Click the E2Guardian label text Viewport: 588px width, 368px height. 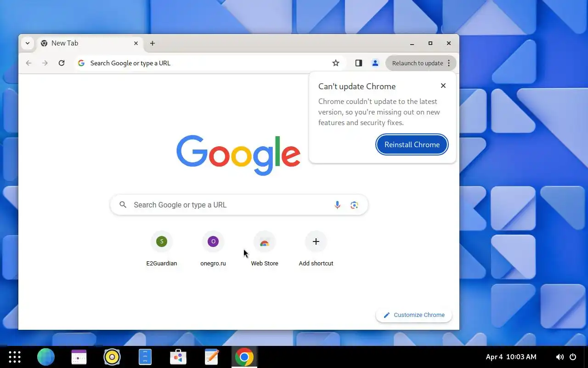pos(162,264)
